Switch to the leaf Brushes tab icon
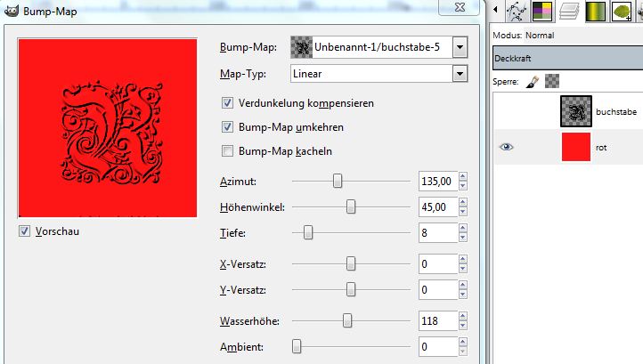The image size is (643, 364). coord(622,11)
